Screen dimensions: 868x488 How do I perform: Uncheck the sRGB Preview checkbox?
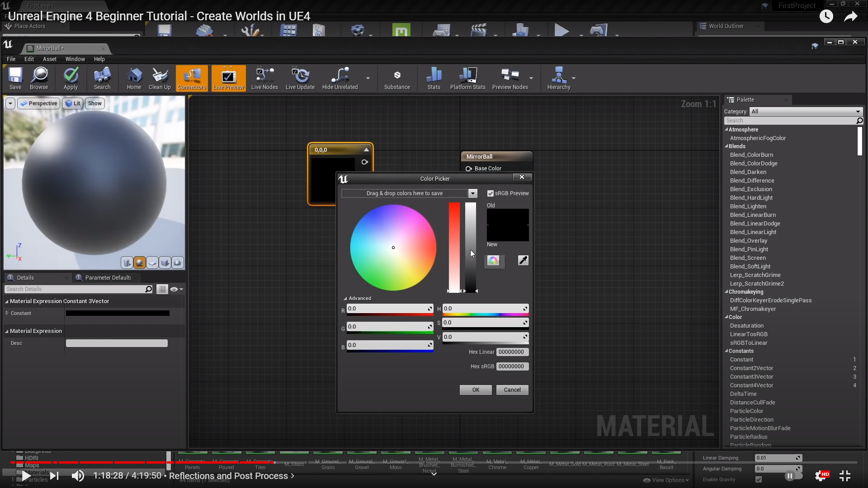pos(491,193)
